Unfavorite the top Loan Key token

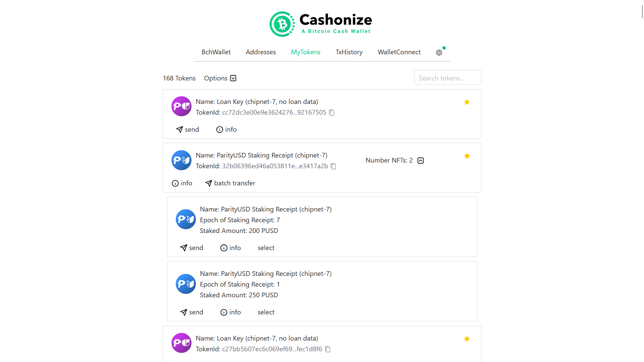(x=467, y=102)
